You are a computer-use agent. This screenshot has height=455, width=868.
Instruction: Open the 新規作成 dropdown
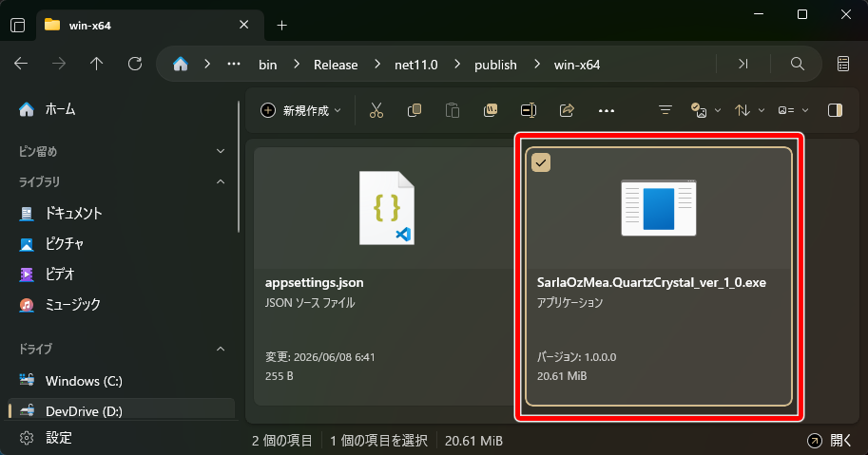(300, 110)
